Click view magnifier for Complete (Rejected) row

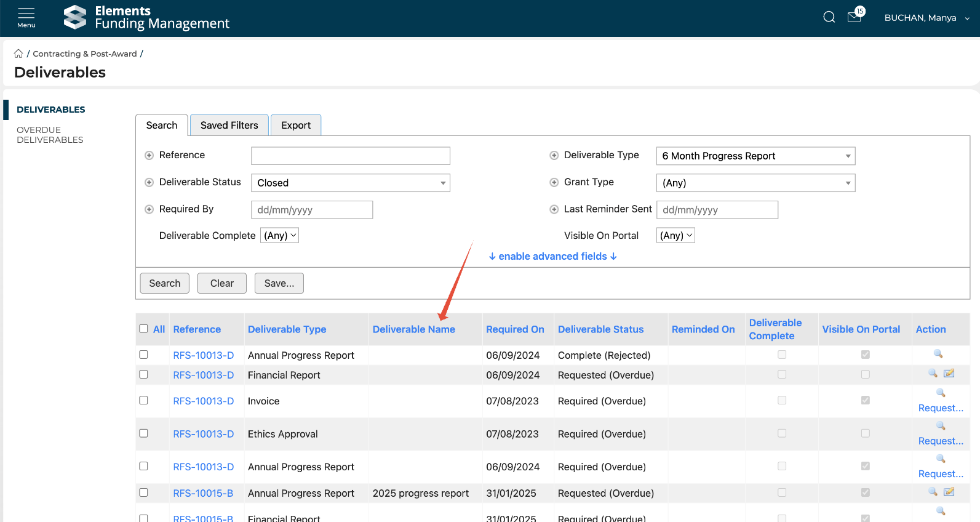pyautogui.click(x=938, y=354)
